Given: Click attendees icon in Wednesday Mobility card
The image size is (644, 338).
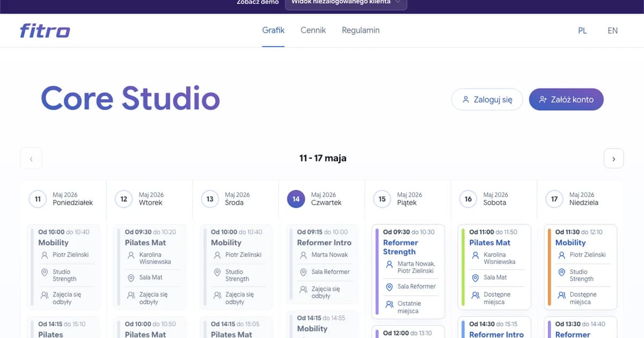Looking at the screenshot, I should (x=217, y=295).
